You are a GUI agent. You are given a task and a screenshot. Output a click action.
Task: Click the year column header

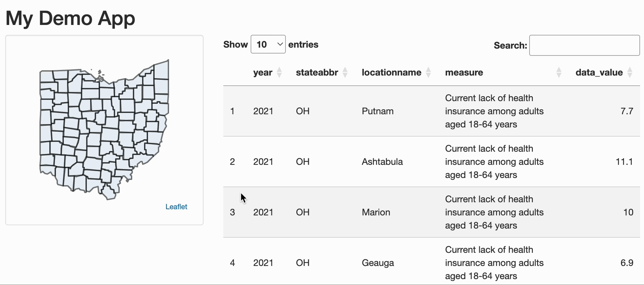[262, 73]
